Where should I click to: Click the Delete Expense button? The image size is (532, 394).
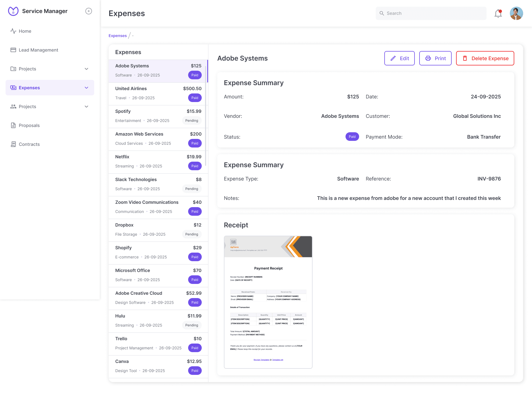(485, 58)
